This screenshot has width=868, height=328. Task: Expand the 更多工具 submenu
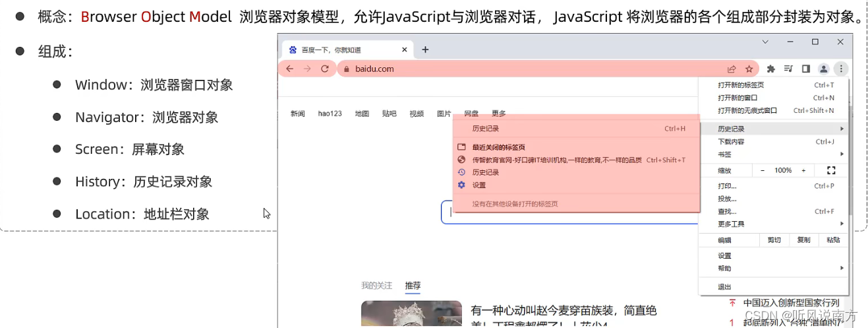(774, 224)
